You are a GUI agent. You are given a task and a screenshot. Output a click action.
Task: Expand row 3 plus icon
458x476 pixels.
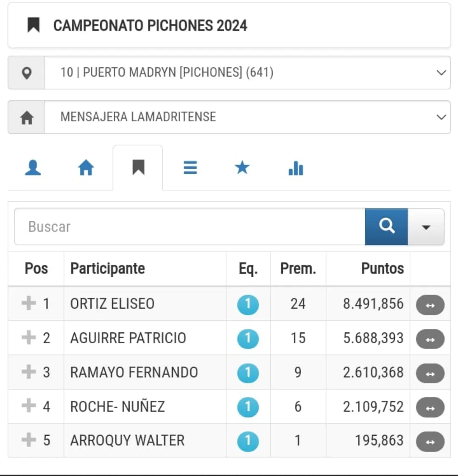(x=29, y=372)
